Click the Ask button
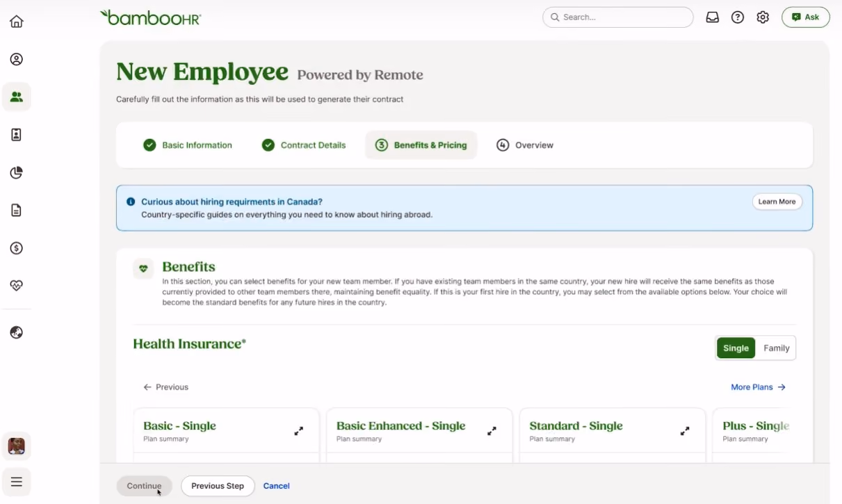This screenshot has height=504, width=842. [x=805, y=17]
